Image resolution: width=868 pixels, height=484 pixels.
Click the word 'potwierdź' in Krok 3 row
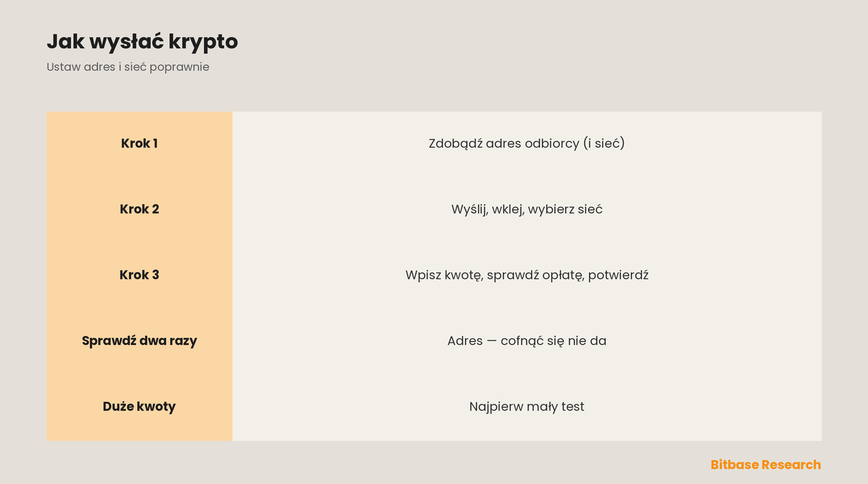[618, 275]
